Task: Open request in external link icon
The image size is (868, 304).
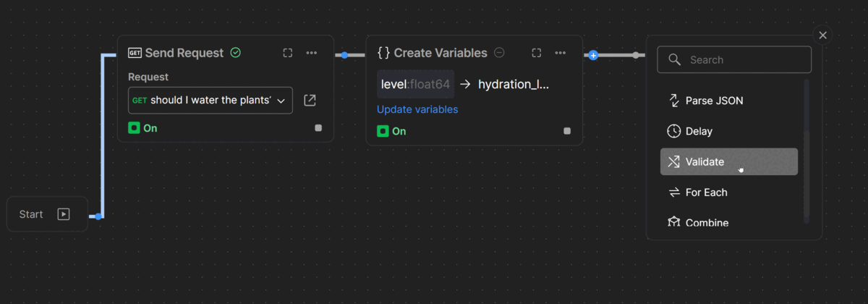Action: 310,101
